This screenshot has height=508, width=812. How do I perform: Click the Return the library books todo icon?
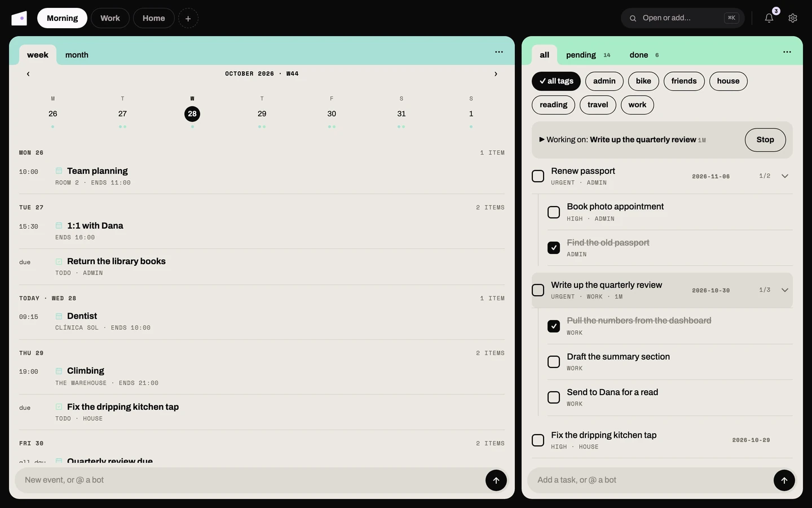pos(59,261)
